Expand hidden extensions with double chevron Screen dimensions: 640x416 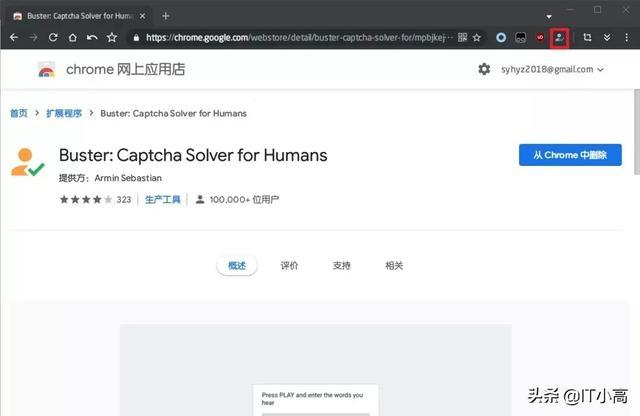tap(607, 38)
